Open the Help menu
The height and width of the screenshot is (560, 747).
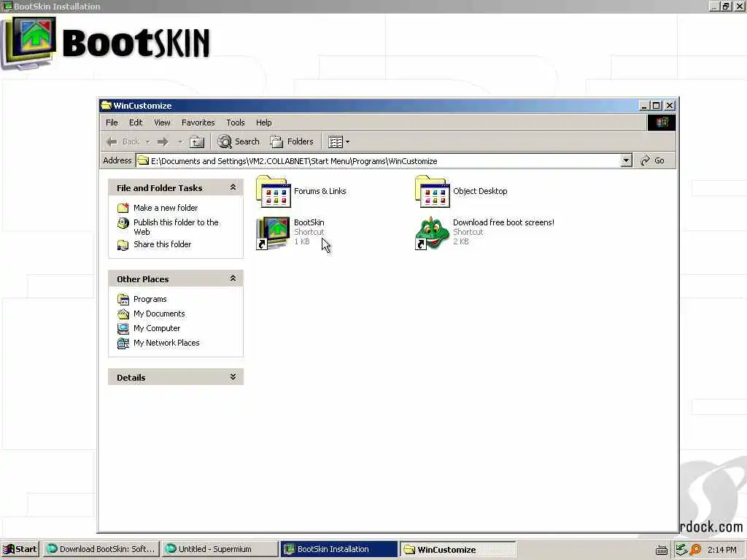pos(263,122)
